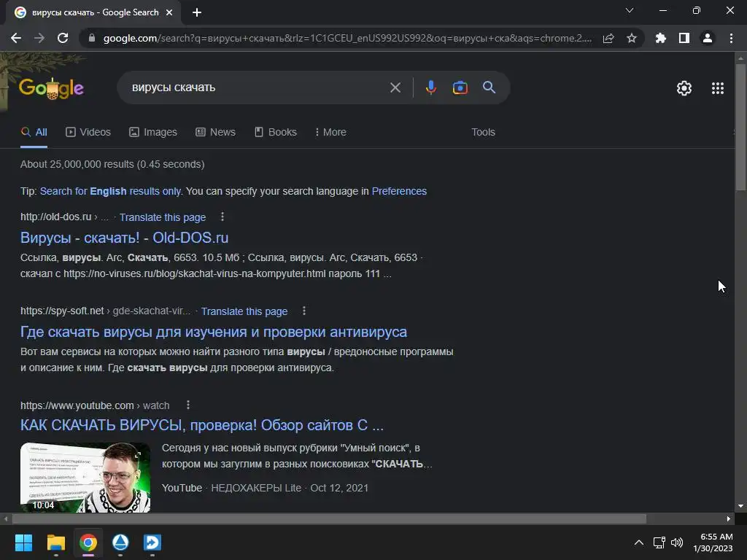Image resolution: width=747 pixels, height=560 pixels.
Task: Click the horizontal scrollbar thumb
Action: (x=329, y=518)
